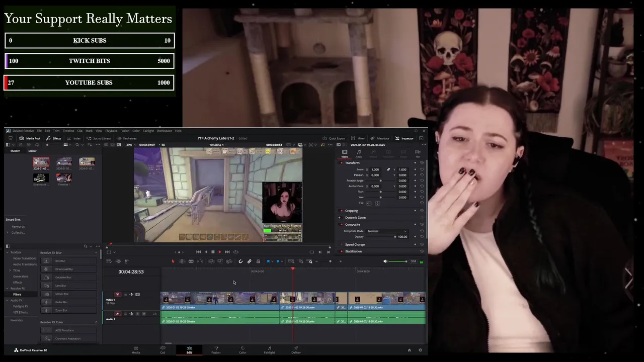
Task: Open the Workspace menu
Action: 164,131
